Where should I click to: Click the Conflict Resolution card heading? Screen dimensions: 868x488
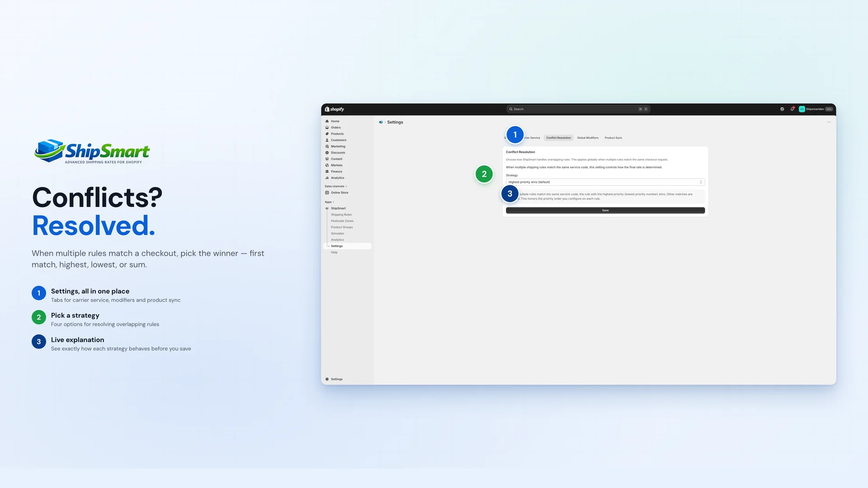point(520,152)
